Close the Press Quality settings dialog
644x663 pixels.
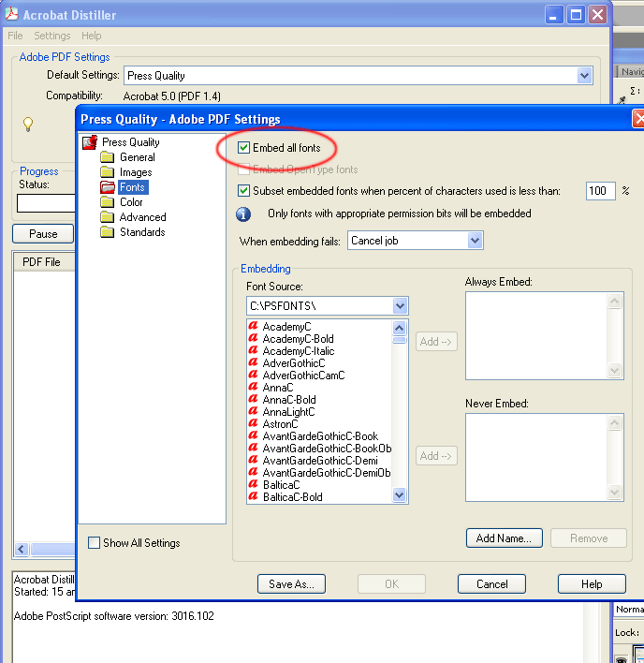[x=638, y=119]
